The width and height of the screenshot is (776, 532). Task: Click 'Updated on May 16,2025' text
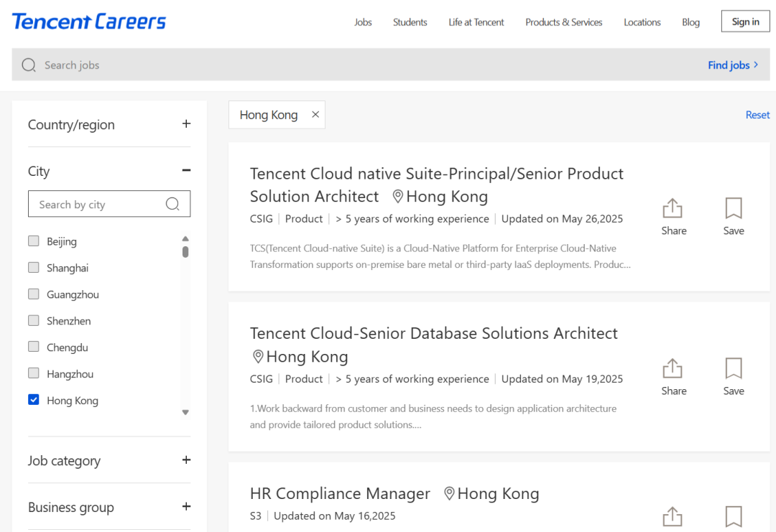(335, 516)
